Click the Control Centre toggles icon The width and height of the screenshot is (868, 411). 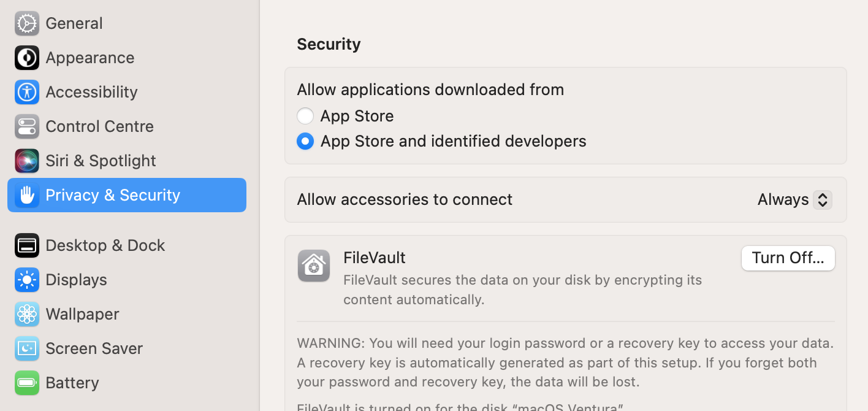(27, 126)
